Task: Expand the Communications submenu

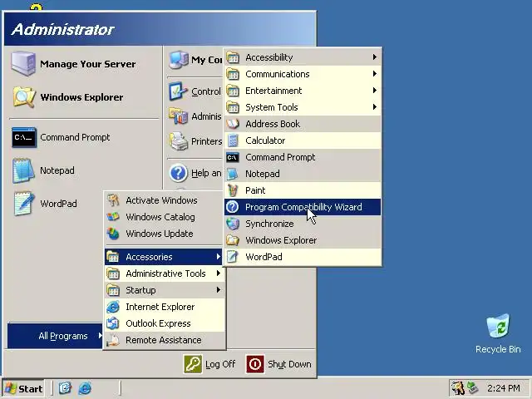Action: pos(303,74)
